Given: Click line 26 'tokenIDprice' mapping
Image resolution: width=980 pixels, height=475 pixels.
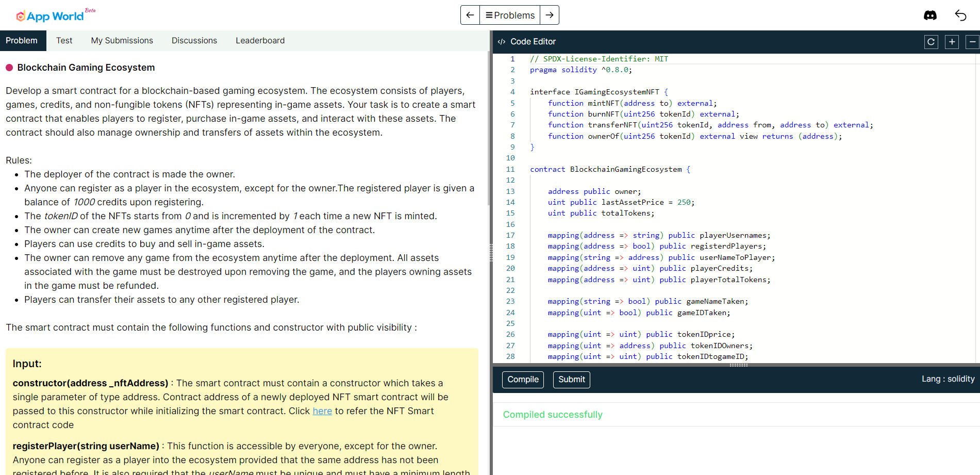Looking at the screenshot, I should [x=641, y=334].
